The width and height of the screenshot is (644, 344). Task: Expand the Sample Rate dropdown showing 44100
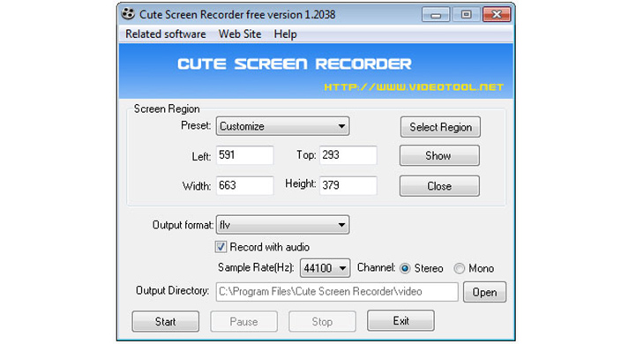click(x=325, y=268)
